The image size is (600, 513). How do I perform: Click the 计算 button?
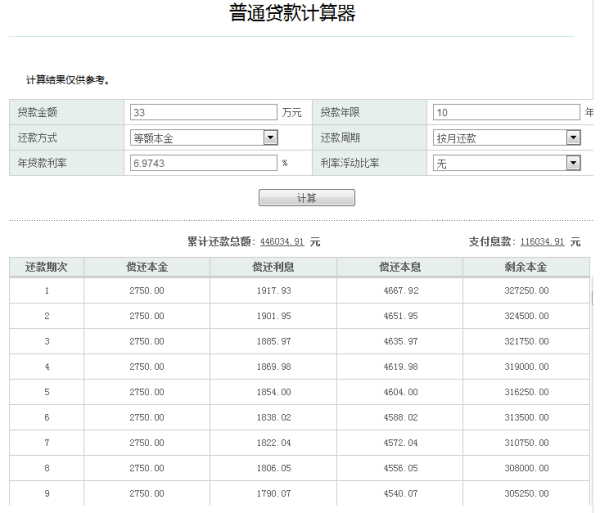(307, 198)
